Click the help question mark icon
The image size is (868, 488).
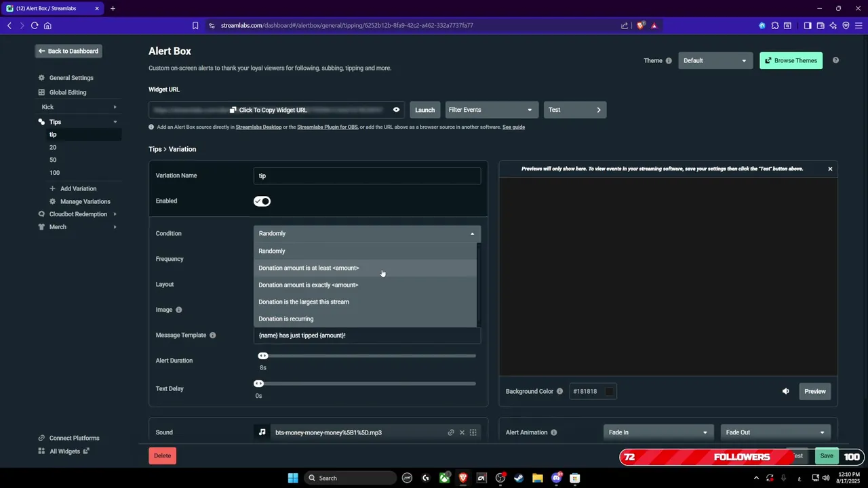(835, 60)
